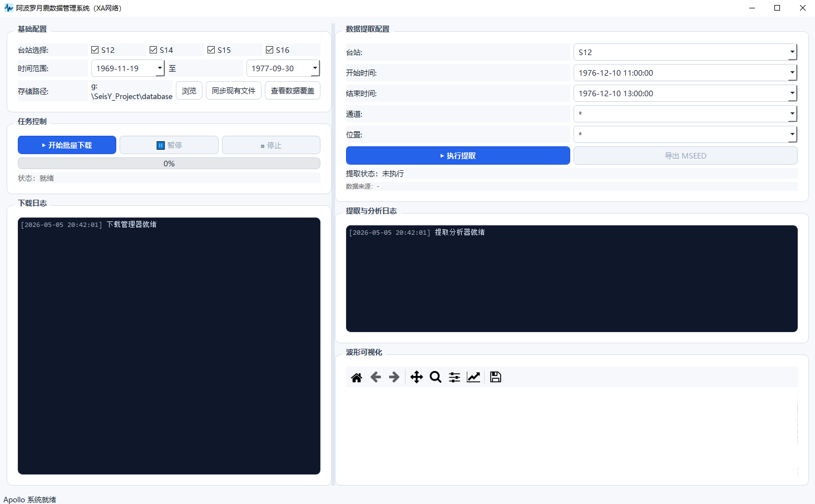
Task: Uncheck the S12 station checkbox
Action: [95, 50]
